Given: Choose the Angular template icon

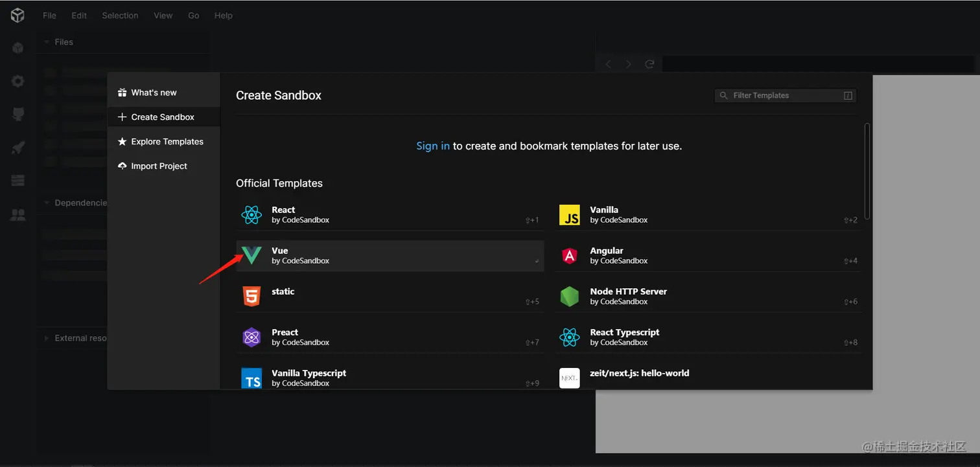Looking at the screenshot, I should 569,255.
